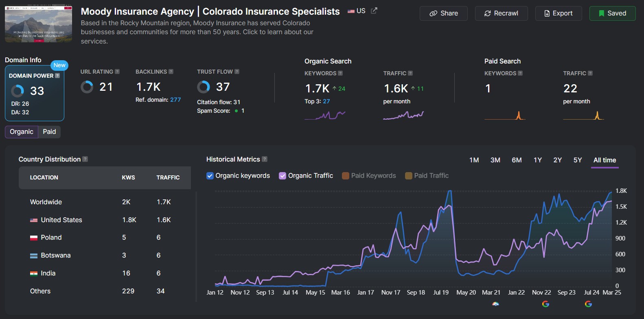This screenshot has height=319, width=644.
Task: Click the DA: 32 value
Action: click(20, 112)
